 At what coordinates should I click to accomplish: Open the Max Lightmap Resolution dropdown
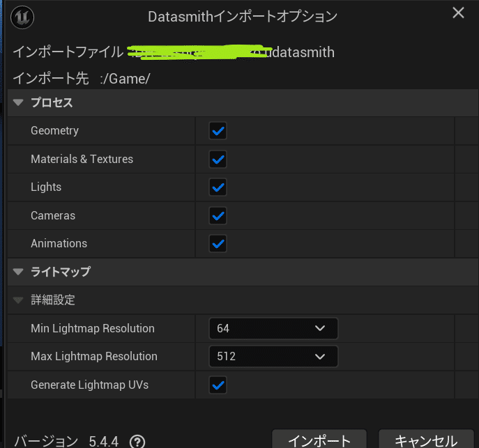click(x=273, y=356)
